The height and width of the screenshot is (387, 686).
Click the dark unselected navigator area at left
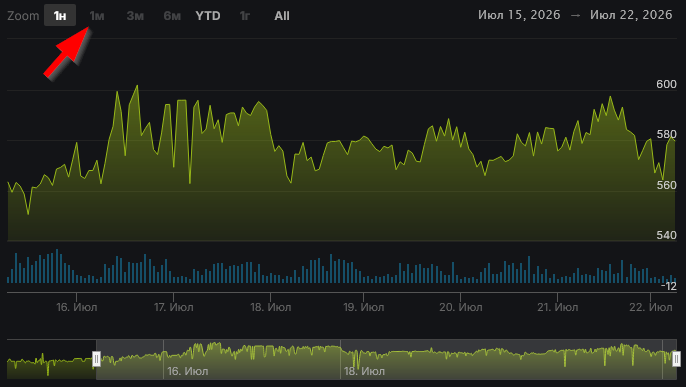point(51,359)
